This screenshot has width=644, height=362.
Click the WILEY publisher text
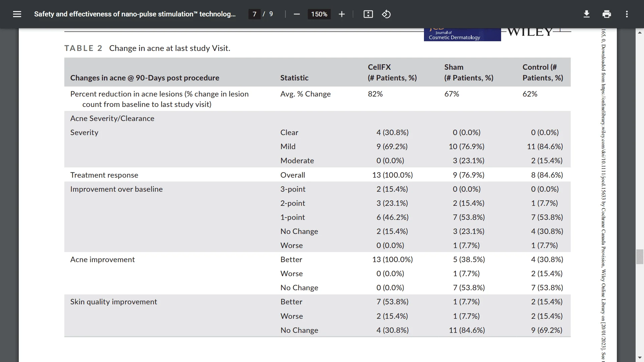coord(529,32)
